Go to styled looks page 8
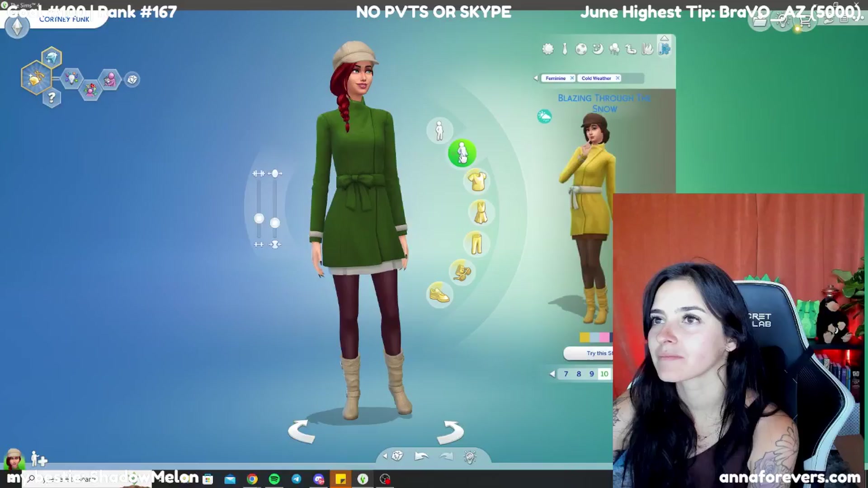This screenshot has width=868, height=488. click(579, 374)
